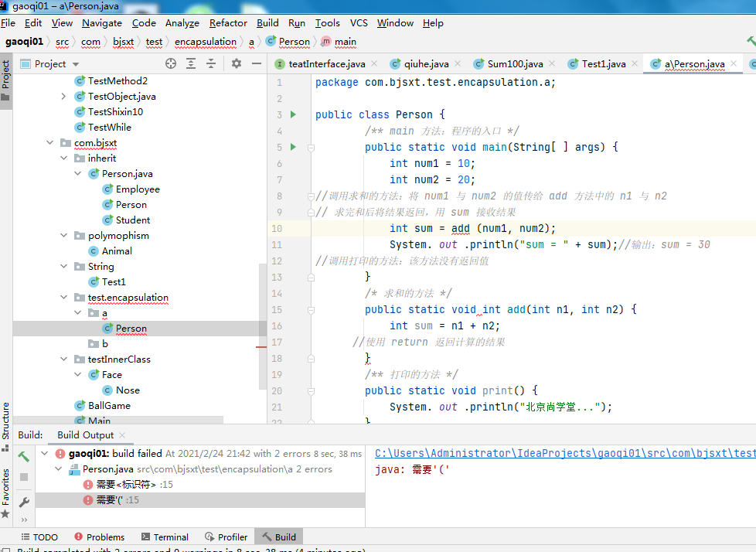The height and width of the screenshot is (552, 756).
Task: Open the Terminal tool window
Action: pyautogui.click(x=165, y=537)
